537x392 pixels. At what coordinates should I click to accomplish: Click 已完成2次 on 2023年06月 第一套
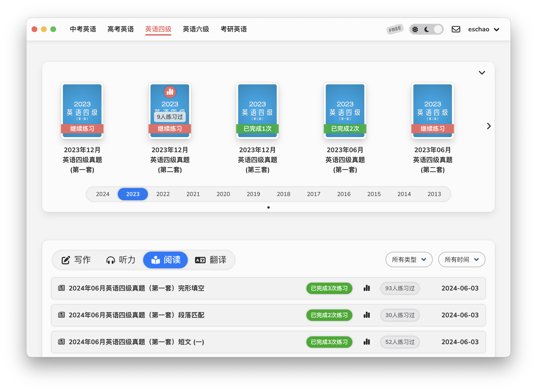[345, 129]
